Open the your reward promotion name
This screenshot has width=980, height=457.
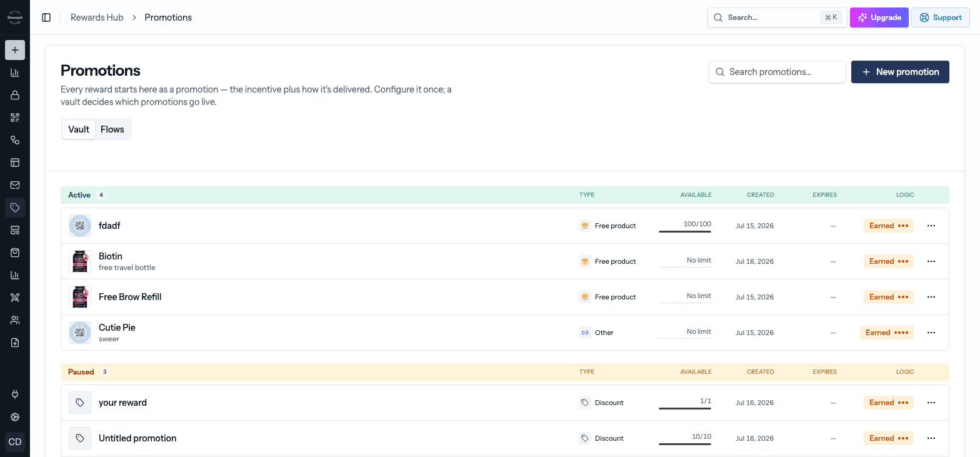(122, 403)
